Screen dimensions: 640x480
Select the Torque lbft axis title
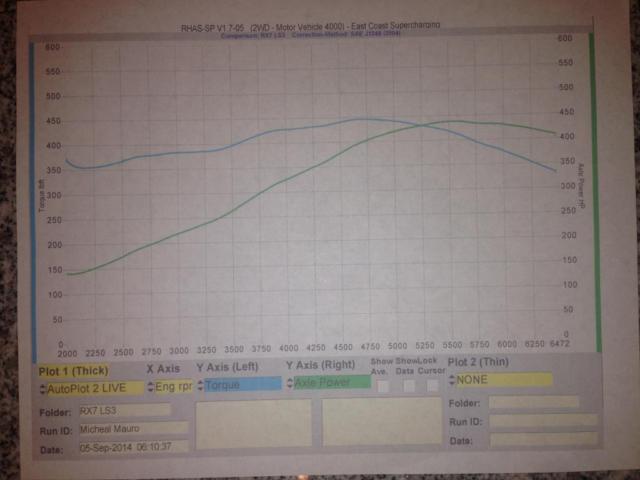pos(41,196)
